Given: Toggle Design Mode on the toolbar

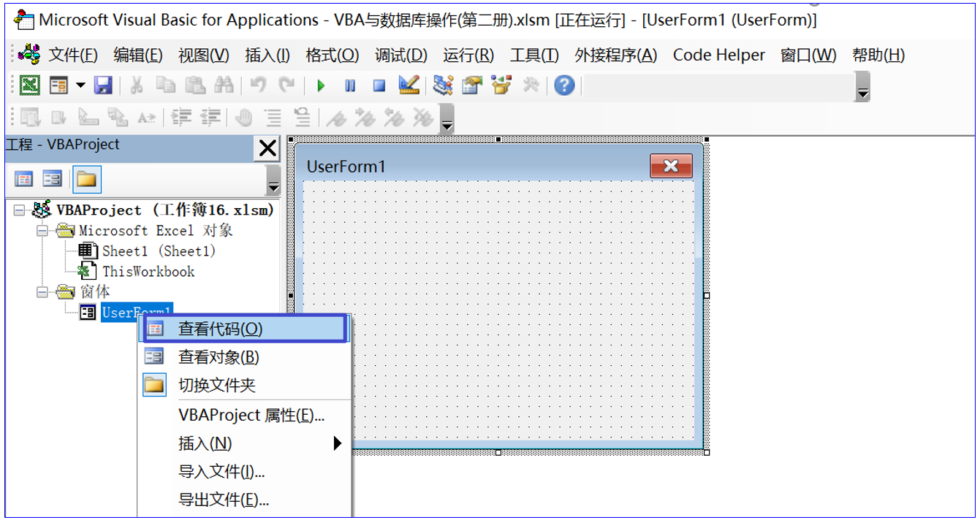Looking at the screenshot, I should 408,85.
